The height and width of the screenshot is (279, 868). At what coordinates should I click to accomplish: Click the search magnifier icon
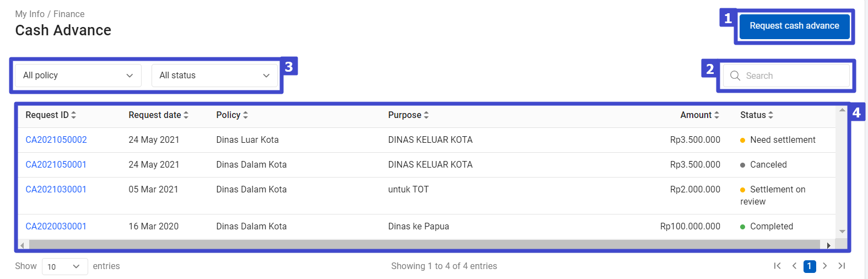[735, 76]
